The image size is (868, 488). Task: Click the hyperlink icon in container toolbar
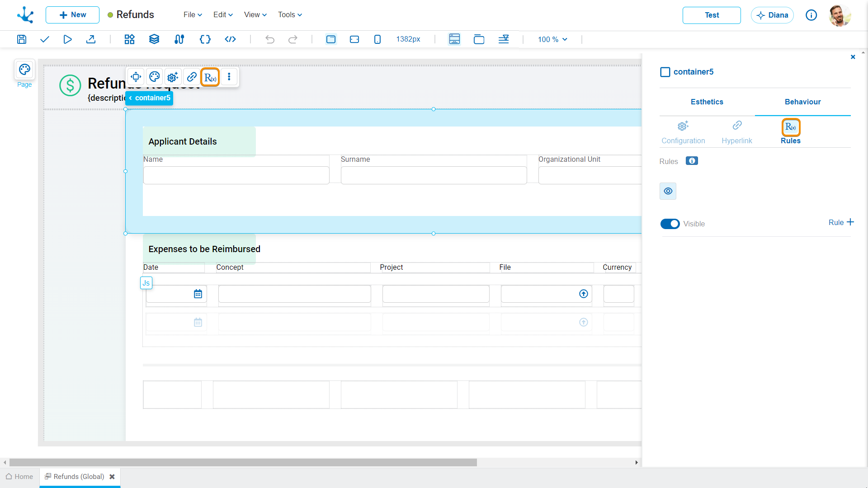click(x=192, y=77)
